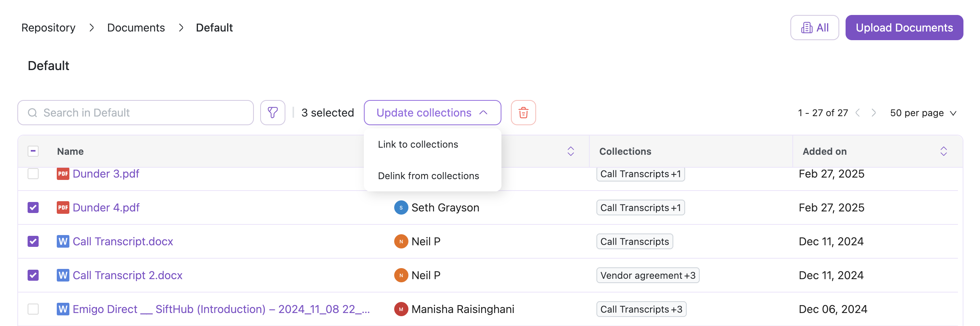Click the Upload Documents button

[904, 28]
